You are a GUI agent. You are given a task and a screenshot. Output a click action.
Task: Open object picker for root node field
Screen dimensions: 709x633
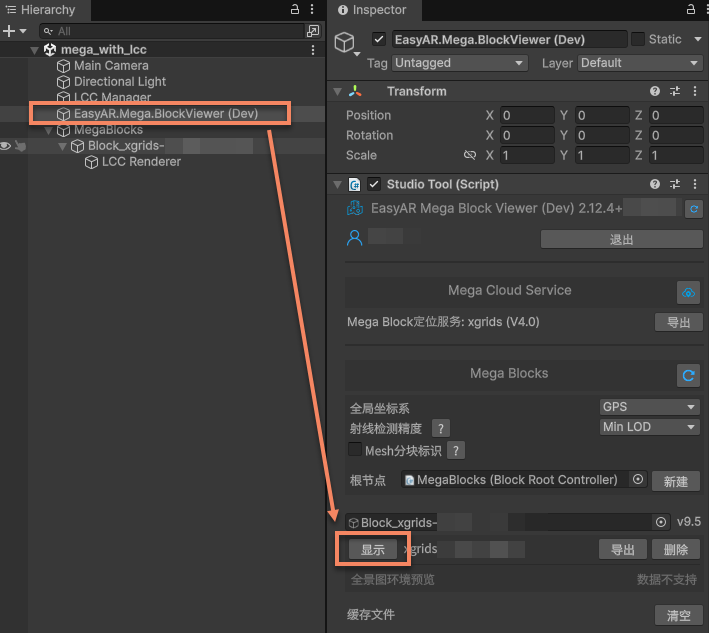click(639, 480)
